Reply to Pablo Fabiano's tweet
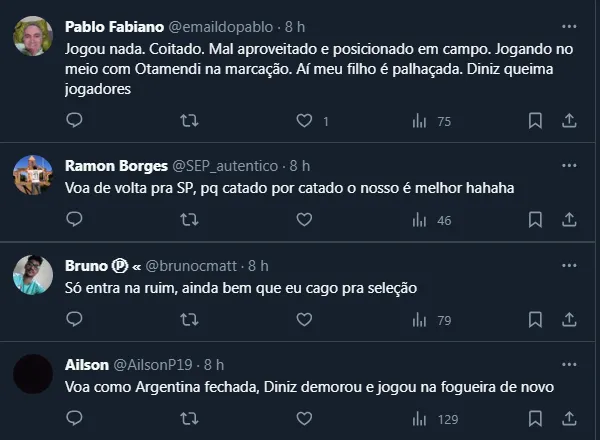This screenshot has height=440, width=600. [74, 121]
